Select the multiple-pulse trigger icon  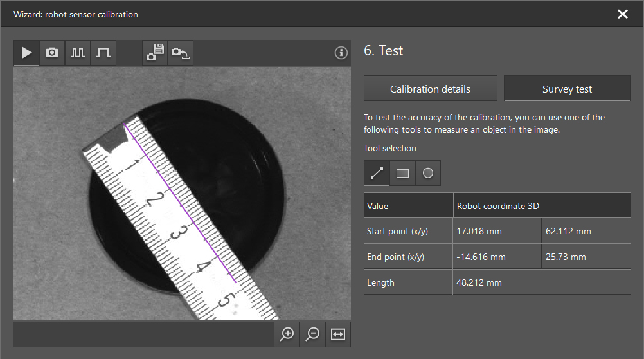[77, 53]
